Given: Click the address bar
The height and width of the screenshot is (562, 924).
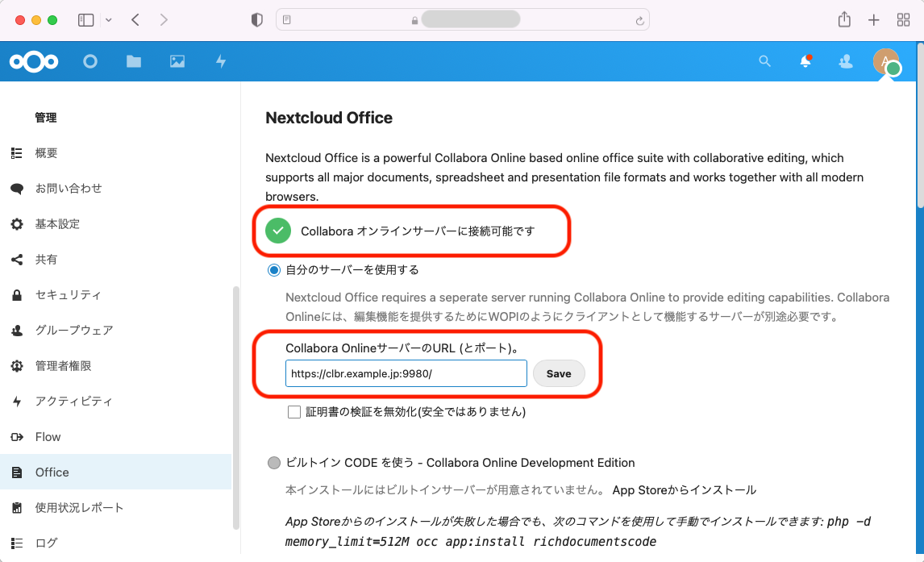Looking at the screenshot, I should 463,19.
